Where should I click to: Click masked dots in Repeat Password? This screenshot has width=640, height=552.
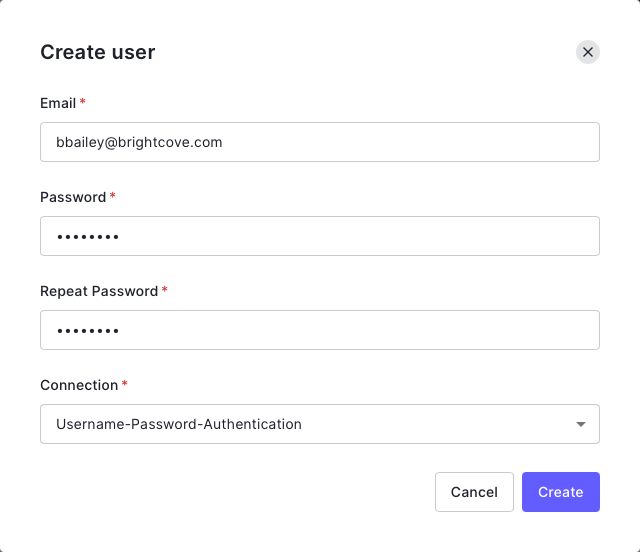point(88,331)
